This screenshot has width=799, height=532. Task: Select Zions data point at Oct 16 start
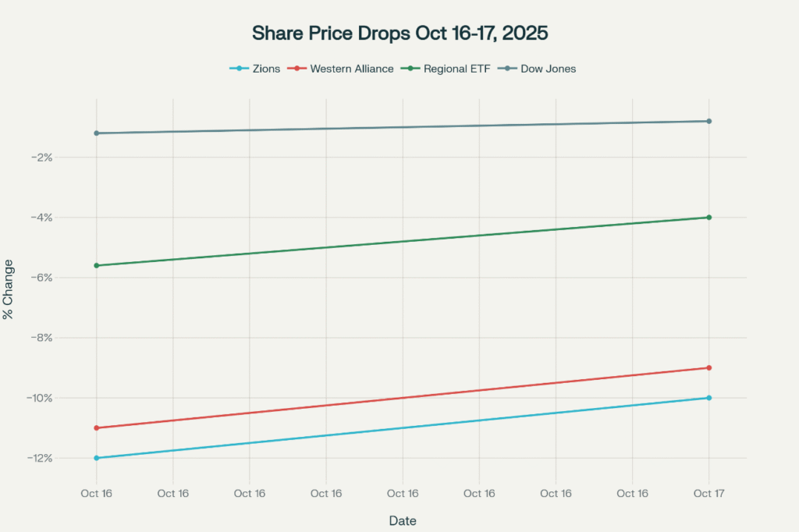coord(97,458)
